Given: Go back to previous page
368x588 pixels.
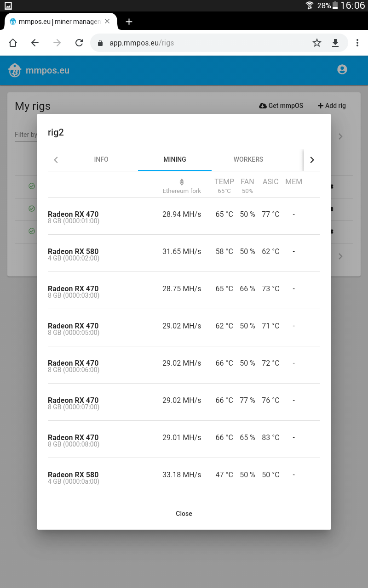Looking at the screenshot, I should click(x=35, y=43).
